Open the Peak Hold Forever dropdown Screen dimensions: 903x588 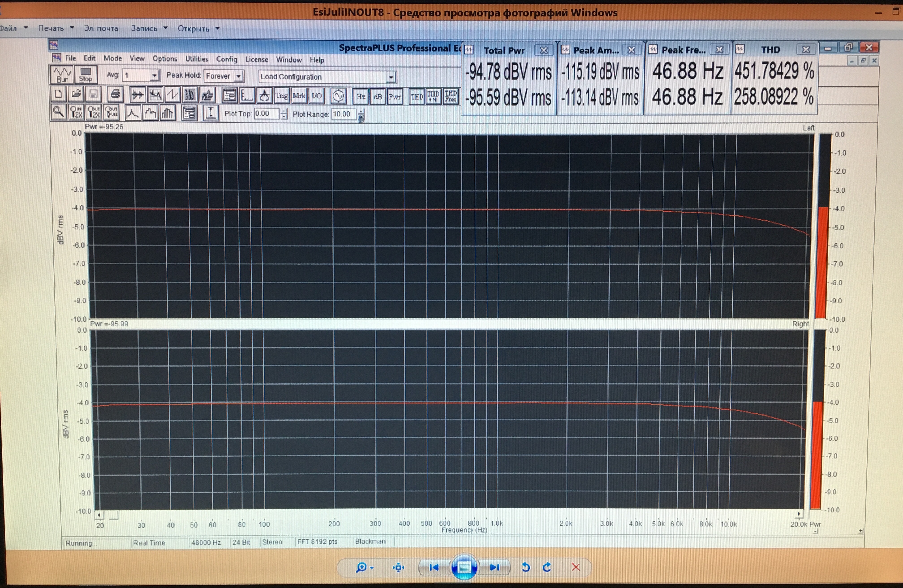tap(239, 76)
